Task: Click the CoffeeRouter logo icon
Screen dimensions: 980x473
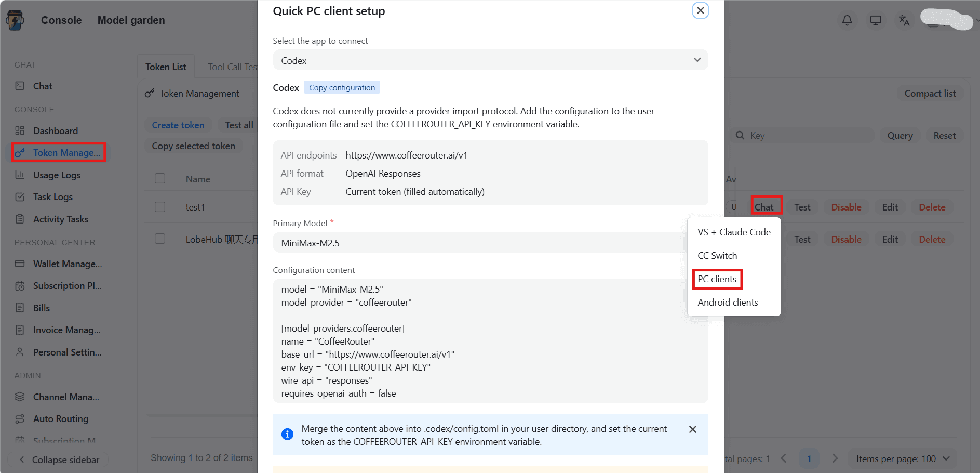Action: (x=15, y=20)
